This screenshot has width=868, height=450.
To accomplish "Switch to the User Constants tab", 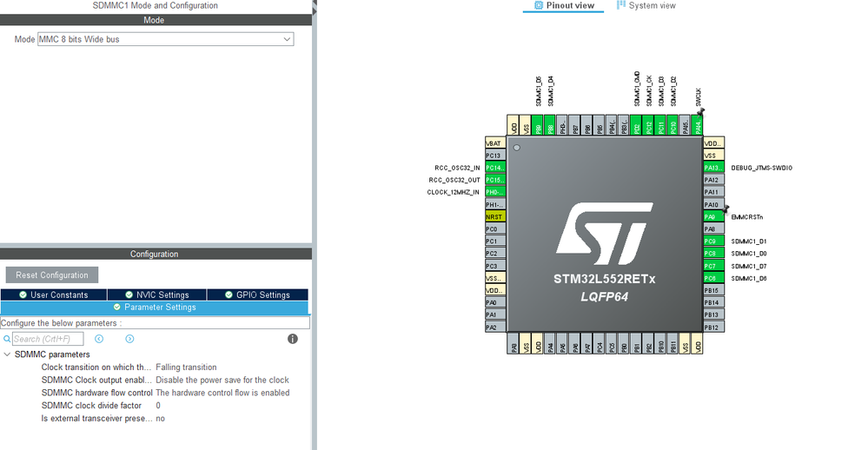I will click(x=54, y=295).
